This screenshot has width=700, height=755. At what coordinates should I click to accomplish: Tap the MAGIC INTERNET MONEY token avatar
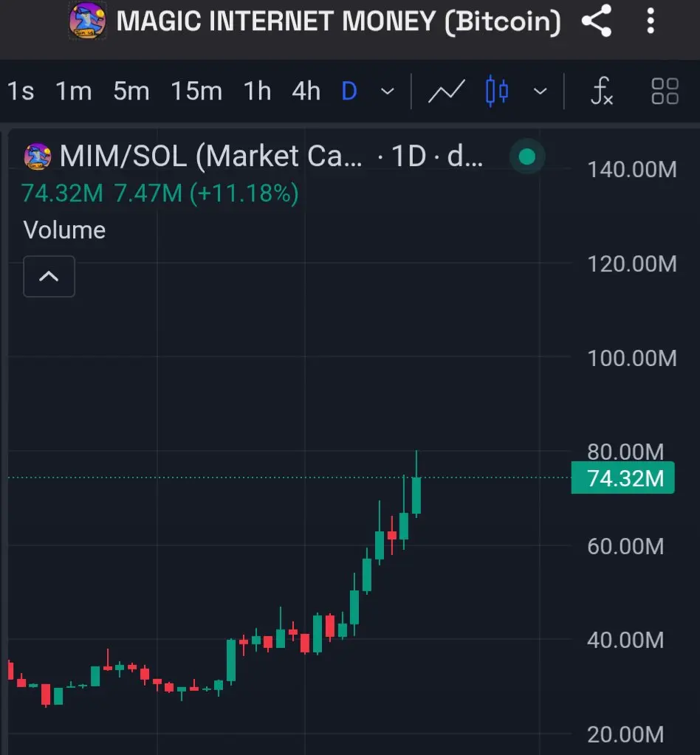point(87,21)
